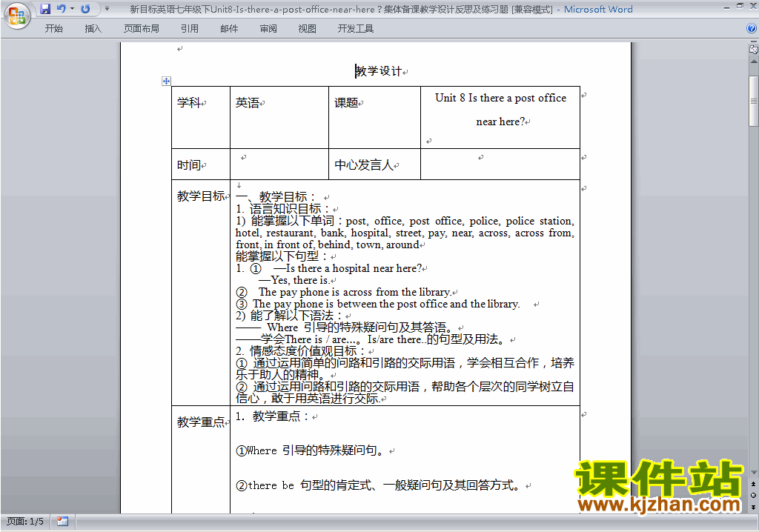
Task: Click the Select Browse Object circle button
Action: (x=753, y=495)
